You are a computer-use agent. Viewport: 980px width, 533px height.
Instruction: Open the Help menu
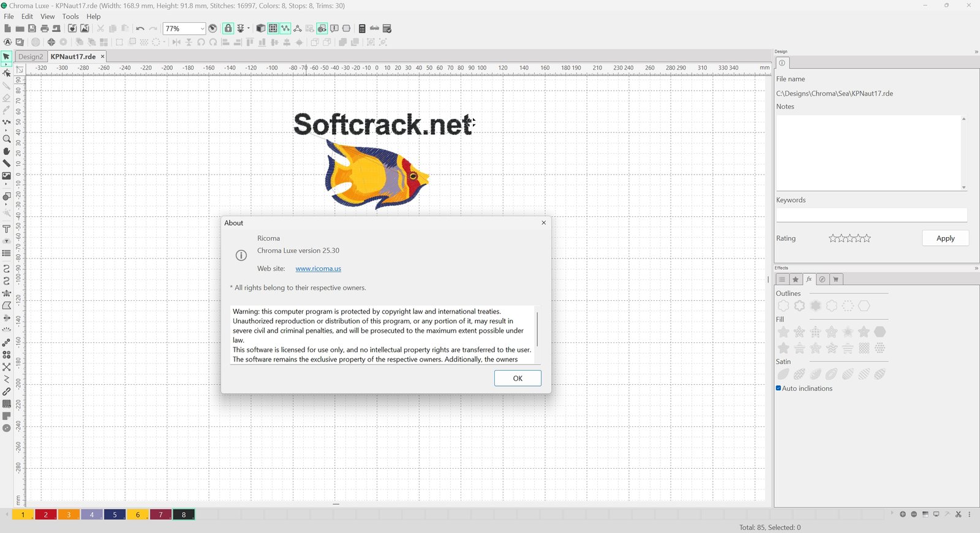click(x=93, y=17)
